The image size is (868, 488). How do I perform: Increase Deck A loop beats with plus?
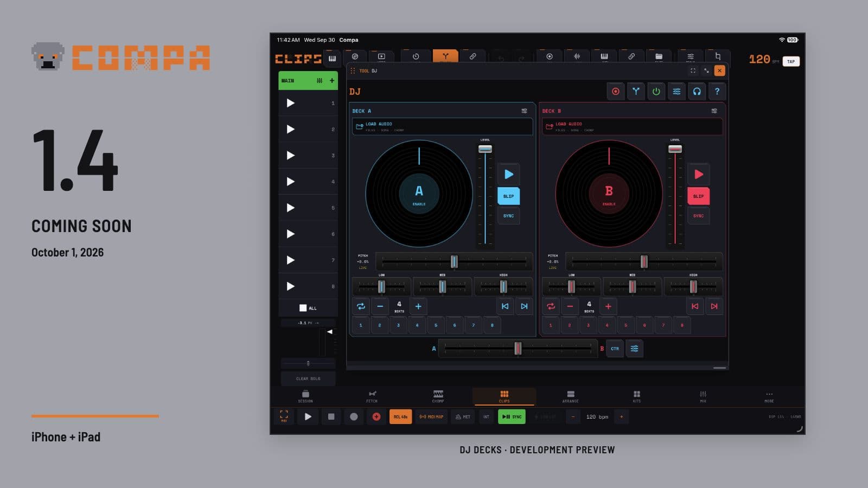coord(418,306)
